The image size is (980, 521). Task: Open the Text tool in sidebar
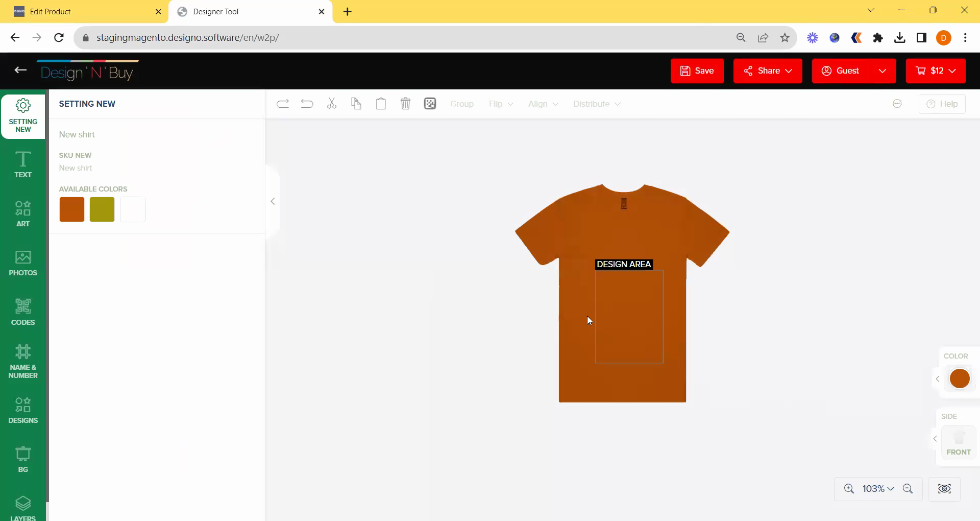tap(23, 164)
